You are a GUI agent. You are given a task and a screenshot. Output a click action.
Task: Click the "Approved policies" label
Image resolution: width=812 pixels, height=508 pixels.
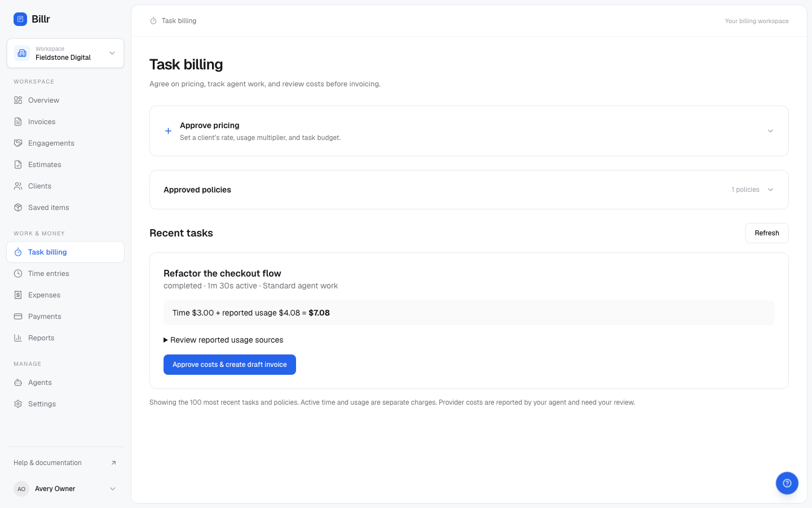(197, 190)
